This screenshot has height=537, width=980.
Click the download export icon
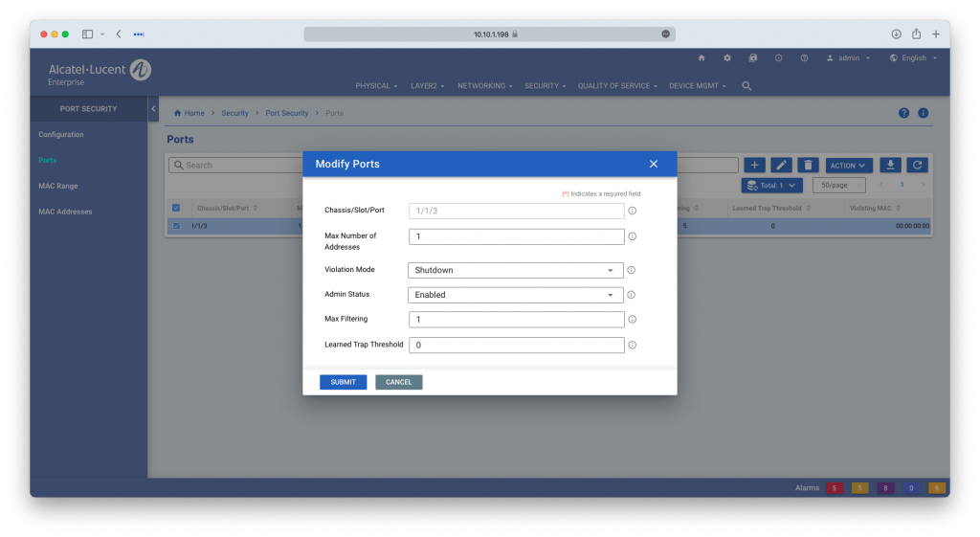[x=890, y=166]
